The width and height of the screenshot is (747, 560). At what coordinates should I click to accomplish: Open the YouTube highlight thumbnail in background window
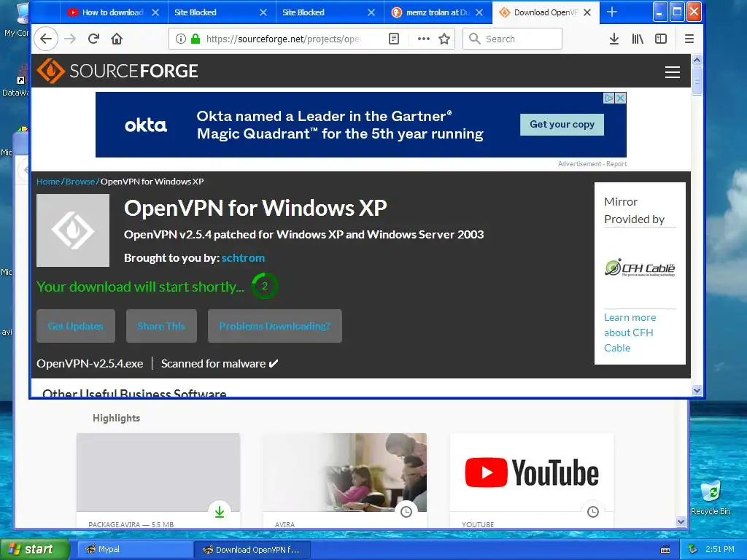532,472
